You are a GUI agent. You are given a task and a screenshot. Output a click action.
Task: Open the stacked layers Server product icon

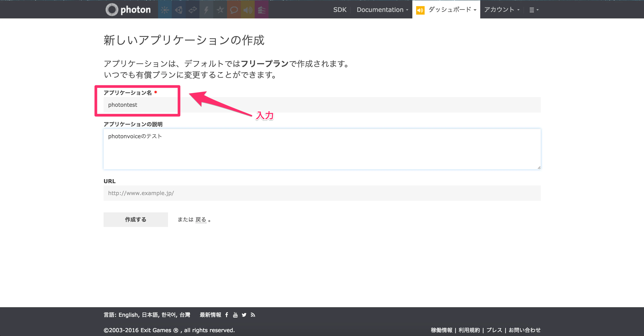[x=262, y=10]
